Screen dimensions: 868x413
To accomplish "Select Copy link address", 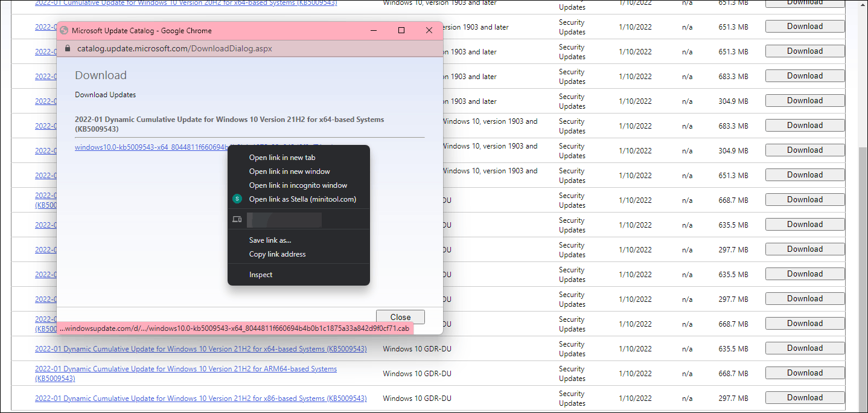I will (277, 254).
